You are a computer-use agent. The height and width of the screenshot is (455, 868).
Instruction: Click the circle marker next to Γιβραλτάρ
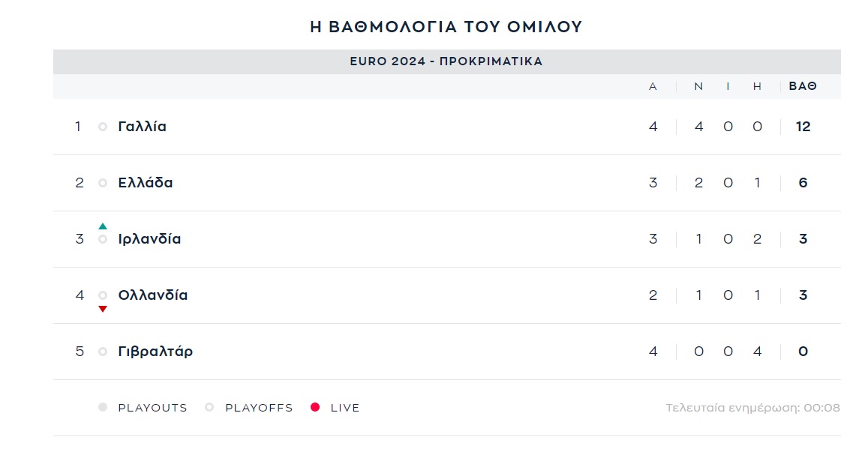pyautogui.click(x=103, y=352)
